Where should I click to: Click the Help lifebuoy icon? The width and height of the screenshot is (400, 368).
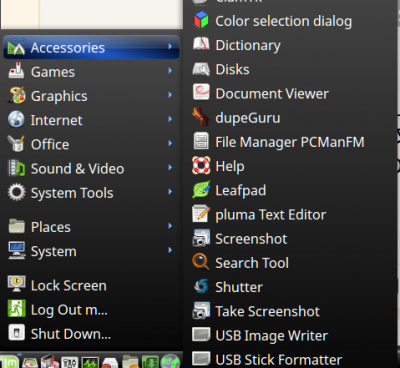pos(201,166)
